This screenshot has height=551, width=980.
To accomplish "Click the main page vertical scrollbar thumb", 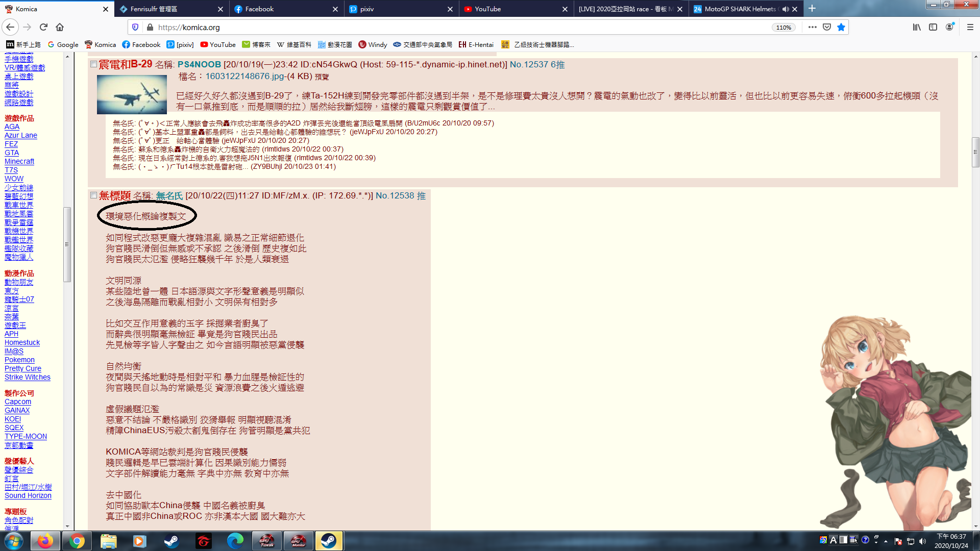I will coord(975,152).
